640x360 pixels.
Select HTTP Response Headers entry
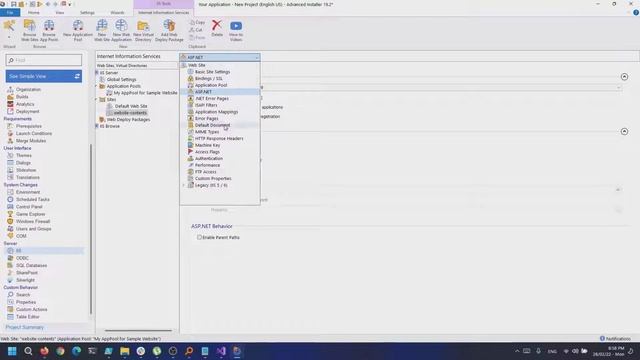click(219, 138)
